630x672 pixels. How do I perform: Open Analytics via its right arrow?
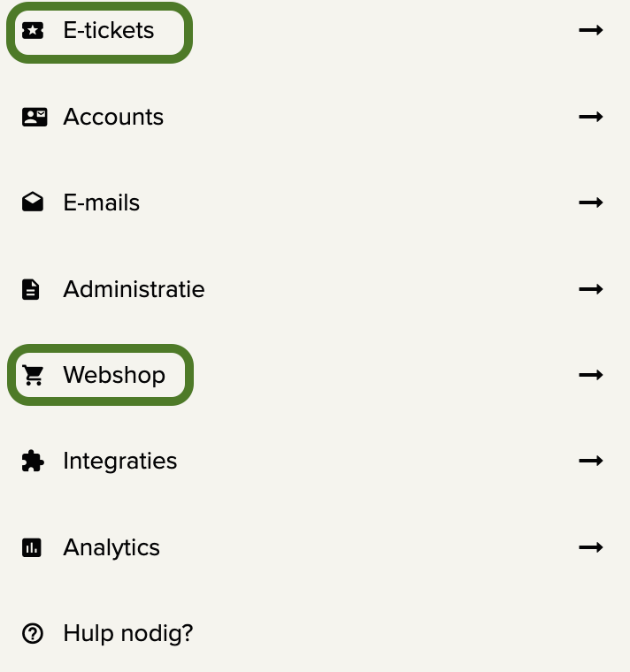pyautogui.click(x=591, y=547)
